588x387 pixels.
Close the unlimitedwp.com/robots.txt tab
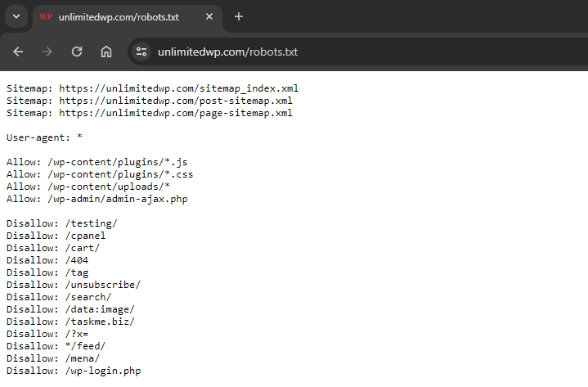click(x=209, y=16)
